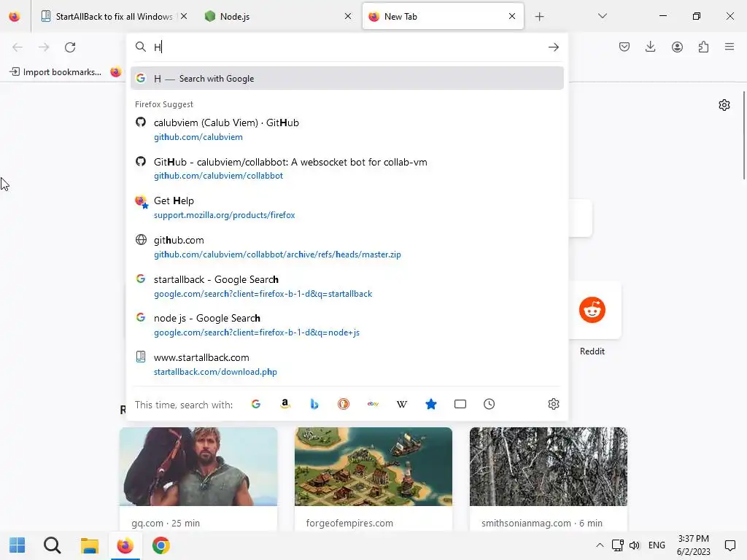Open the Save to Pocket icon
The image size is (747, 560).
(x=624, y=47)
